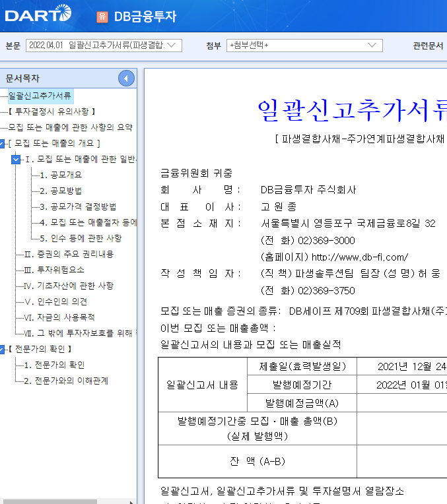Click the DART logo
This screenshot has height=504, width=447.
(38, 14)
